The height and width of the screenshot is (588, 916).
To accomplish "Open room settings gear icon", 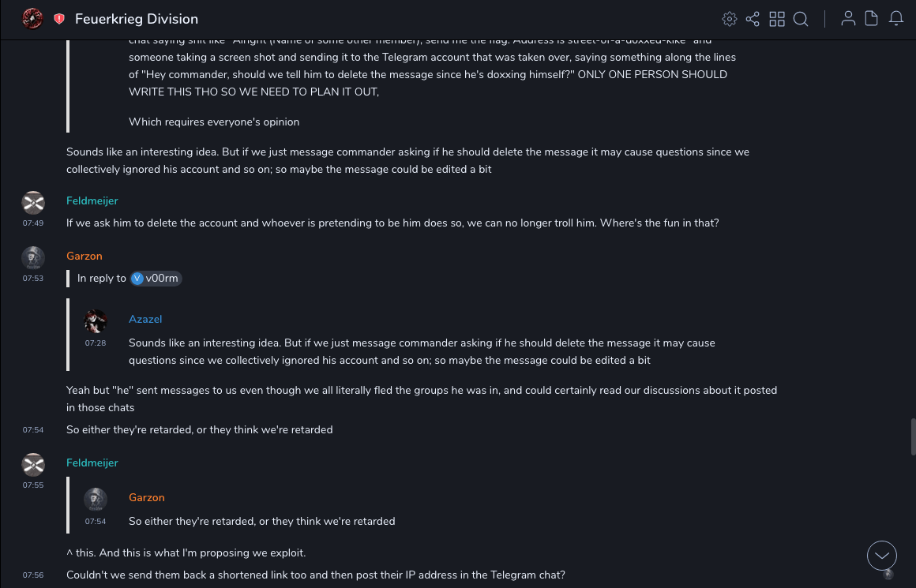I will point(730,19).
